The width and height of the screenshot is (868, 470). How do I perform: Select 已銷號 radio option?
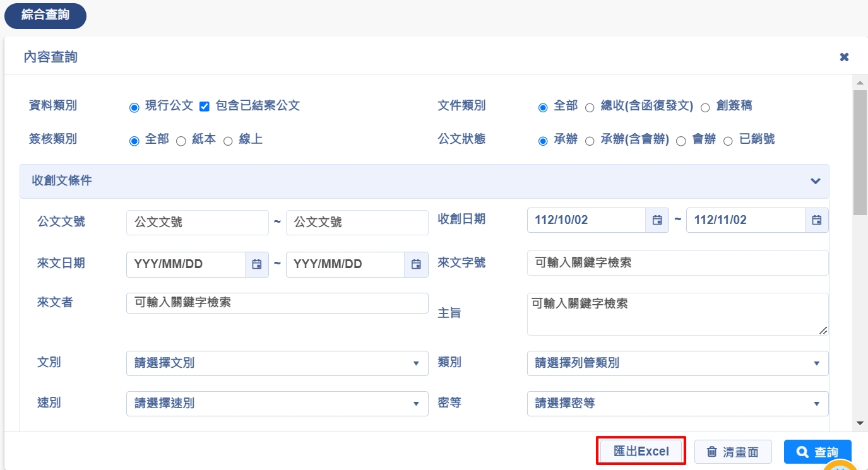point(728,141)
